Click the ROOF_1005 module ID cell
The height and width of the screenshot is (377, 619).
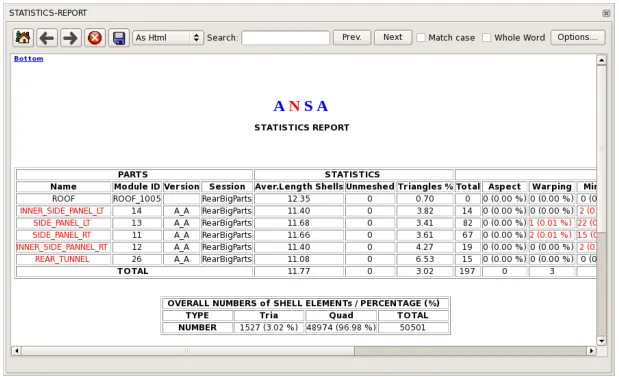pyautogui.click(x=137, y=199)
